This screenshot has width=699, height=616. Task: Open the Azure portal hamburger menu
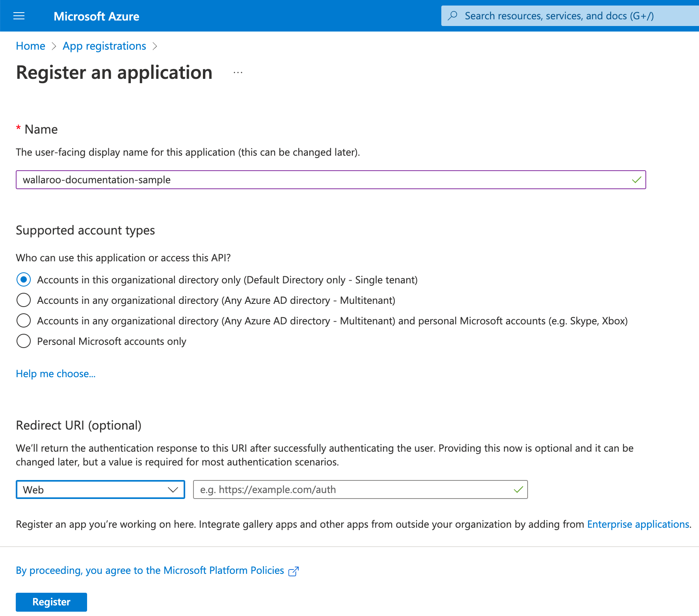click(x=19, y=16)
